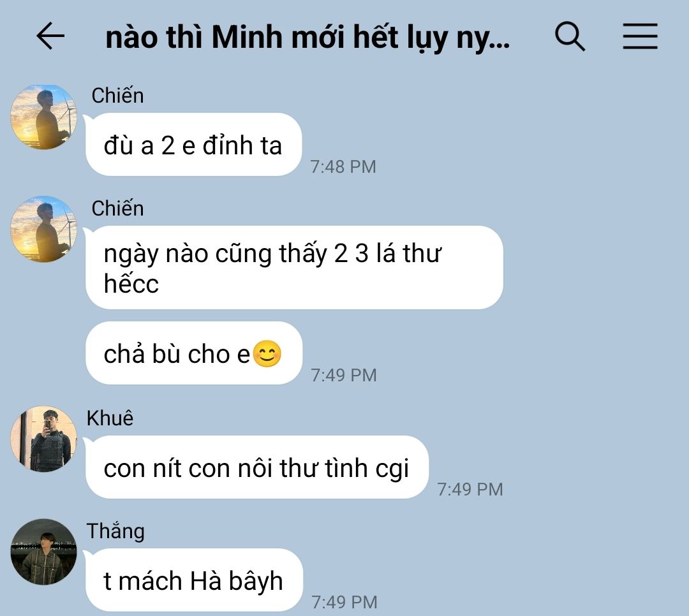Tap the back arrow icon

tap(50, 36)
